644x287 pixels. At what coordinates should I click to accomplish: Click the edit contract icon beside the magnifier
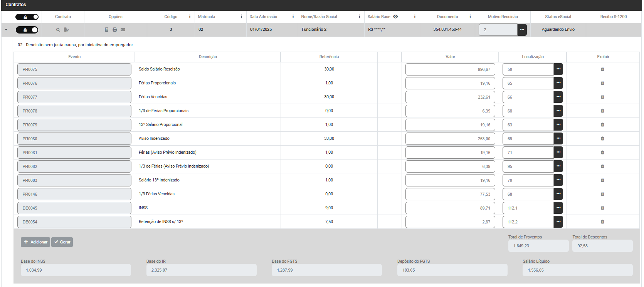(x=66, y=30)
